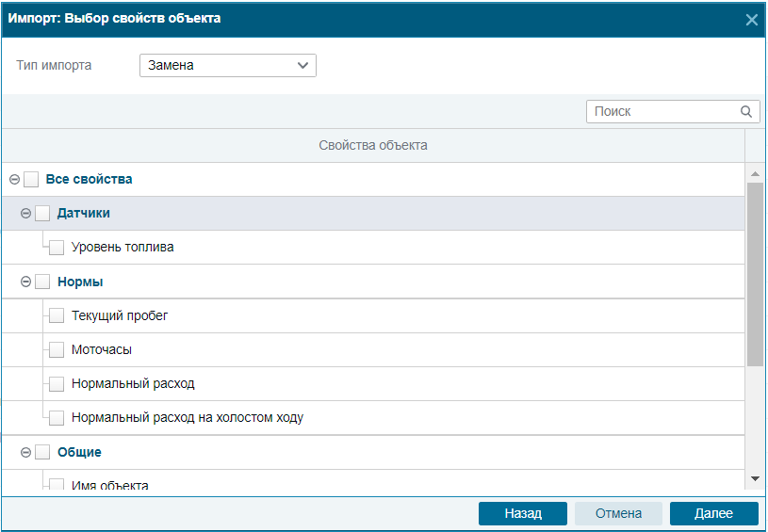Collapse the Датчики group

pos(26,214)
